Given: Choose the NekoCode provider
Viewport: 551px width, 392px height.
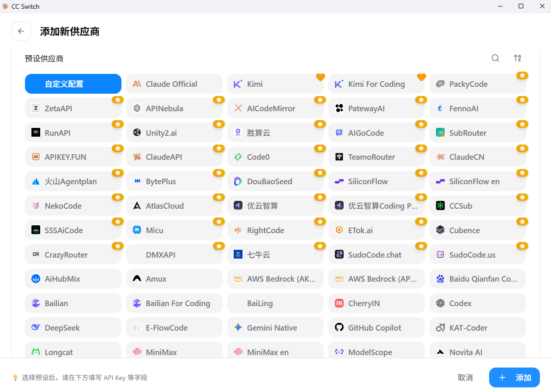Looking at the screenshot, I should coord(73,206).
